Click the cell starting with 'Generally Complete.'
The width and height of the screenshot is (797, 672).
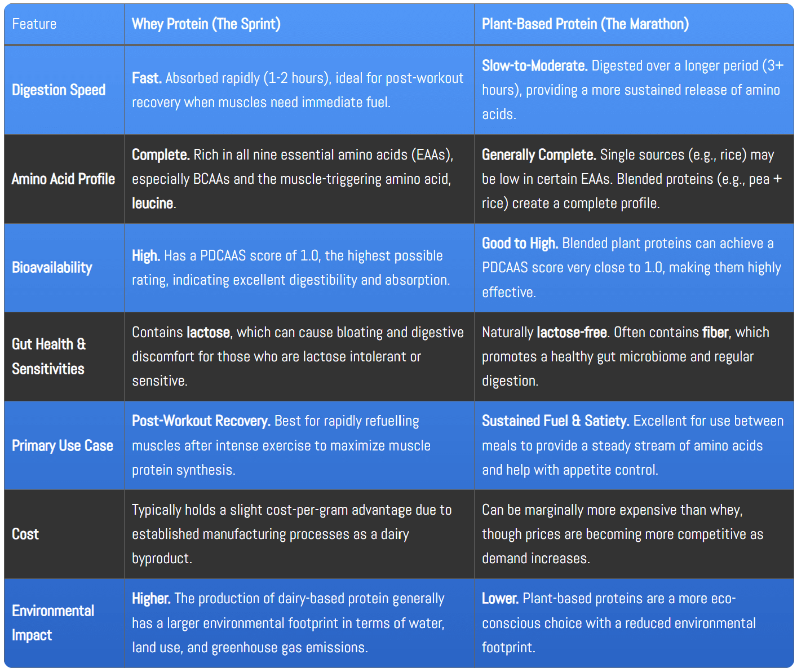[x=631, y=179]
